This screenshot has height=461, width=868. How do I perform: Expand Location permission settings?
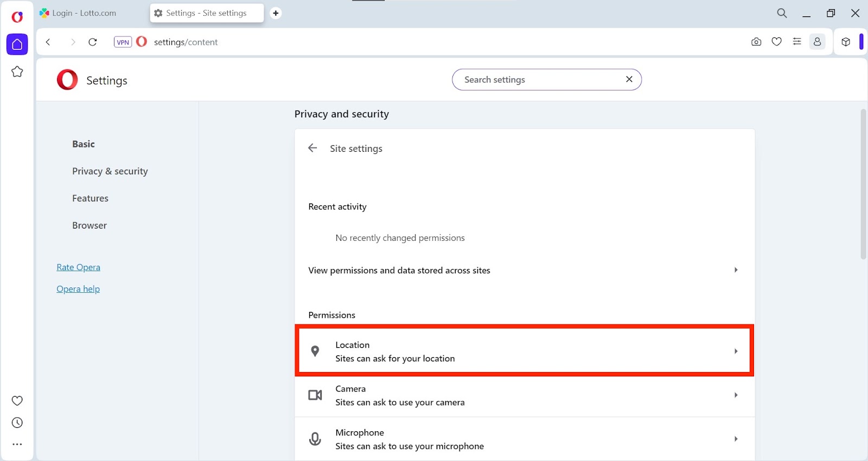(x=524, y=351)
